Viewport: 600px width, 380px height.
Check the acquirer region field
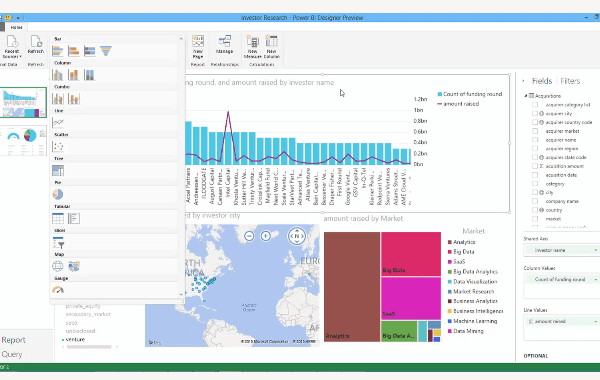[x=535, y=148]
